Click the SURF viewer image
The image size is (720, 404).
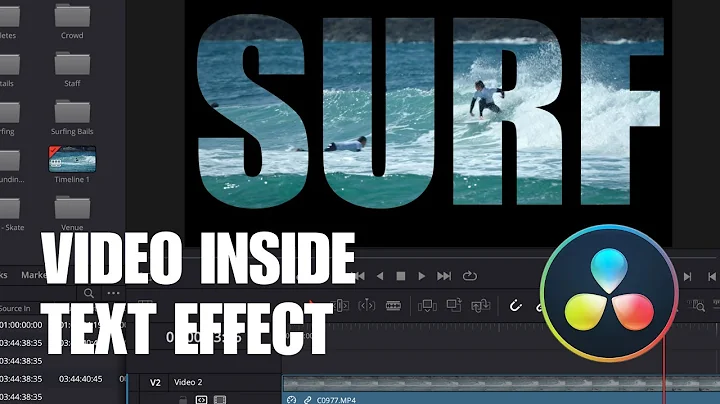click(428, 123)
